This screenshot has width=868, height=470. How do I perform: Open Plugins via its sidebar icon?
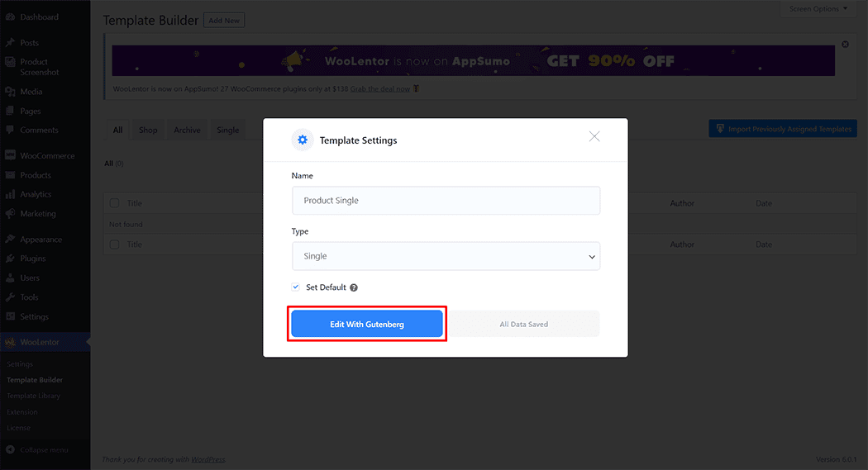(x=10, y=259)
